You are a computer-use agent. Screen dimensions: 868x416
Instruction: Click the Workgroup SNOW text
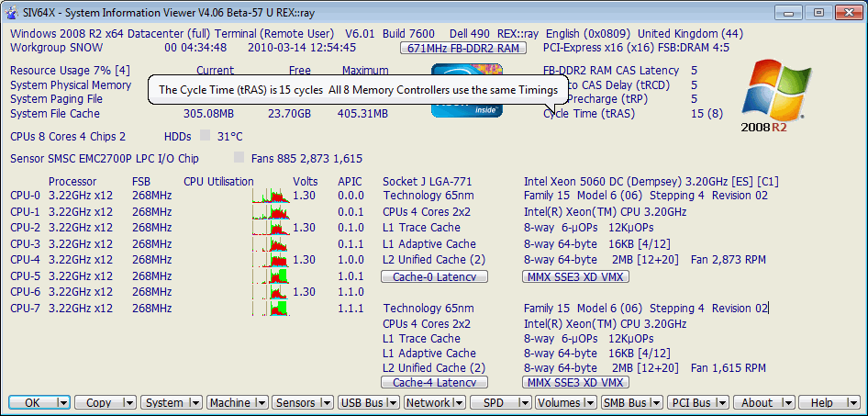57,48
